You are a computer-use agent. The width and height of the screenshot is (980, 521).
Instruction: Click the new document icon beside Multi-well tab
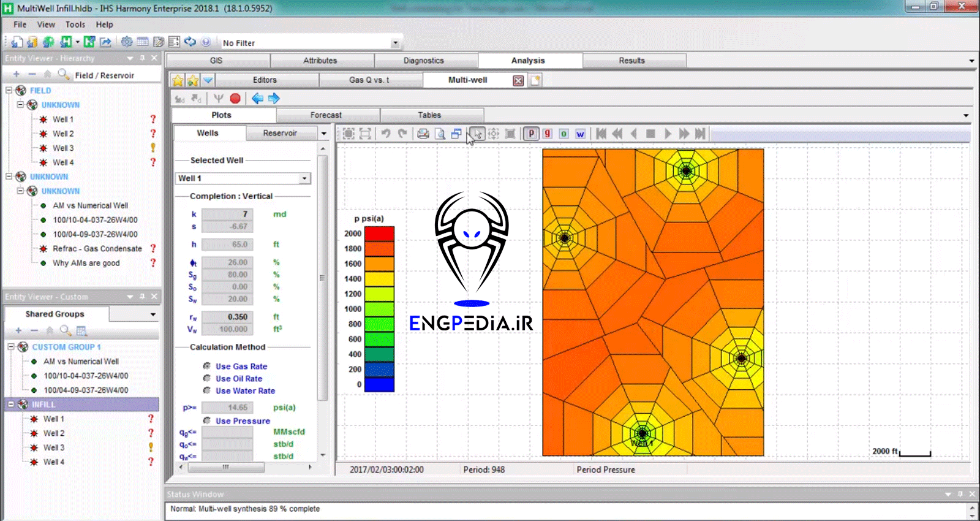coord(535,80)
